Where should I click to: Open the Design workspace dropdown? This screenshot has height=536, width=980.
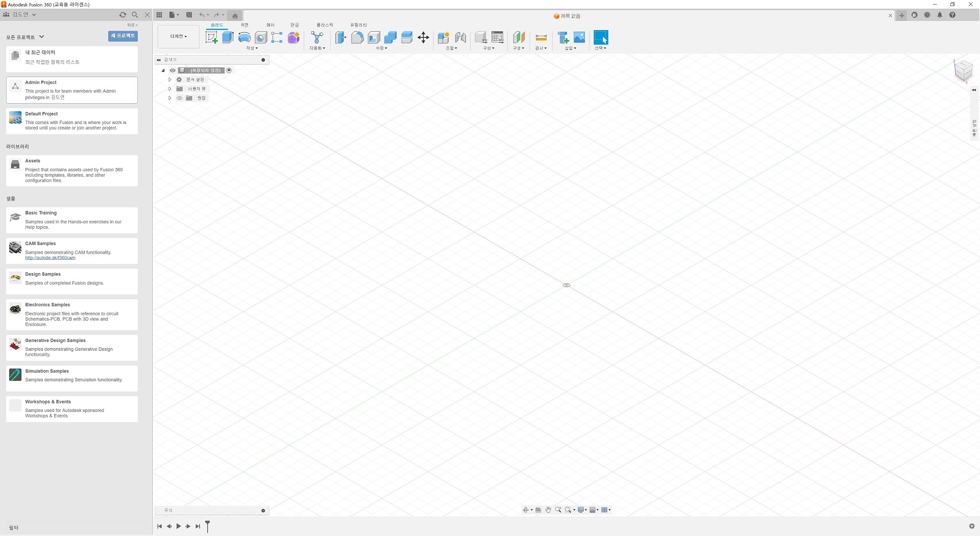tap(179, 37)
